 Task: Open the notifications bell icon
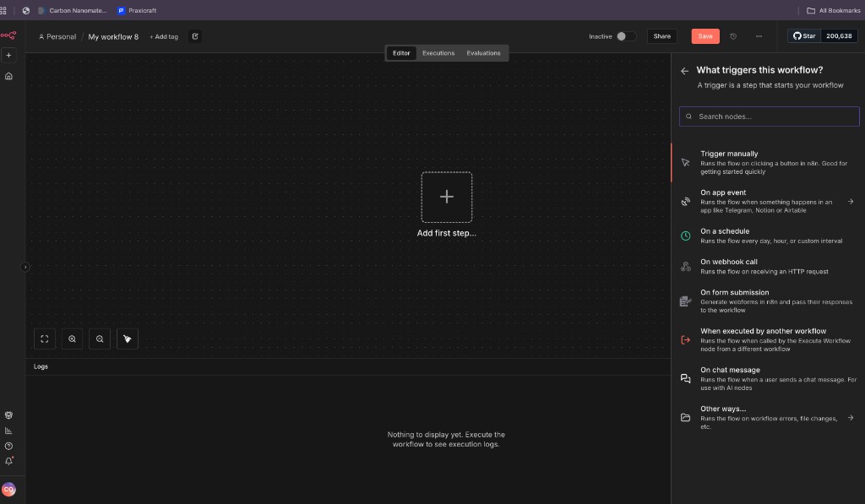coord(8,461)
